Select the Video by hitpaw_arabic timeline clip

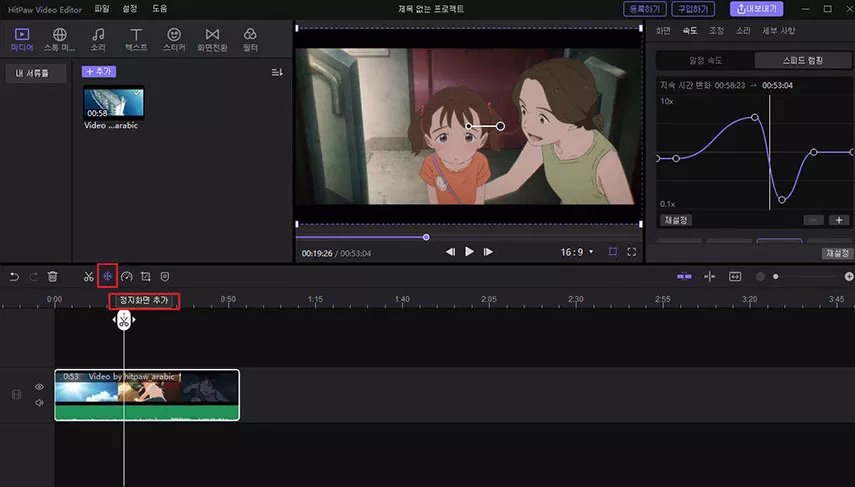pos(147,395)
